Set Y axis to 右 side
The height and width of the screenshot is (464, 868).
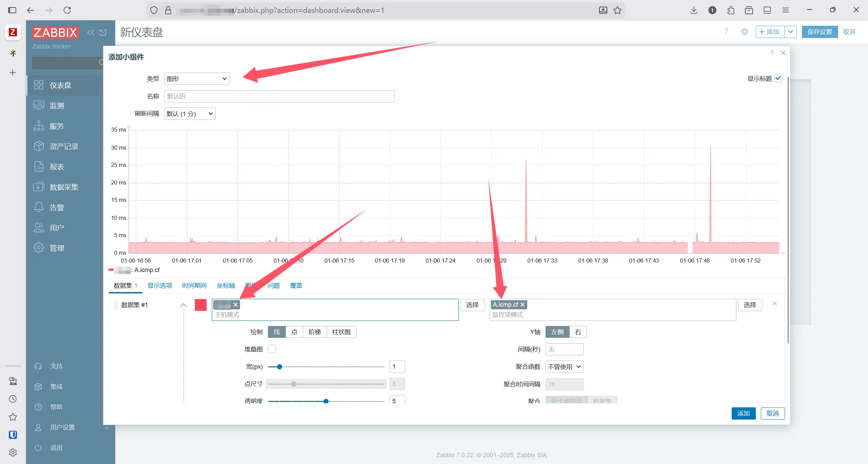578,332
